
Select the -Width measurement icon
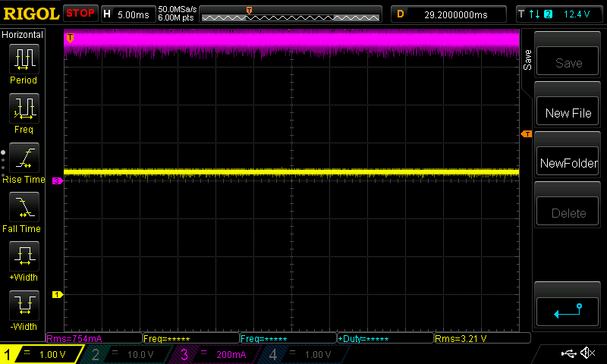24,305
